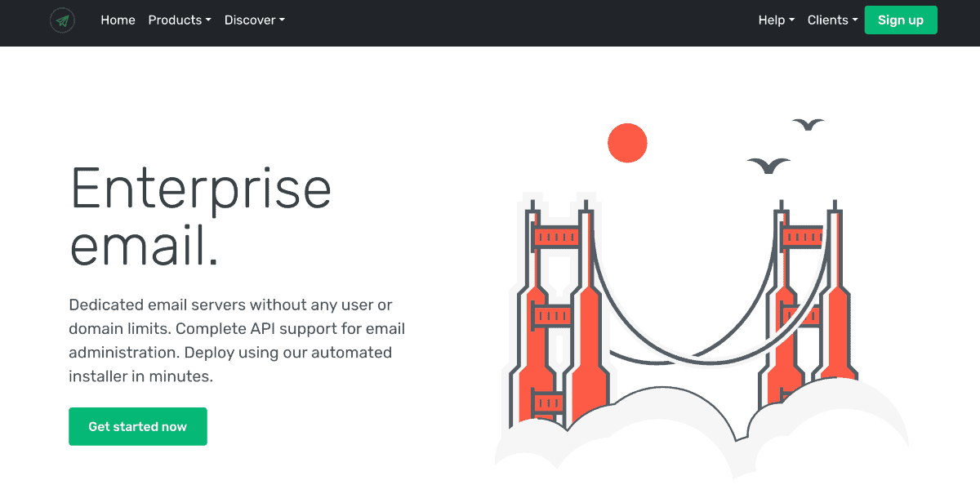Click the red sun in the illustration
Viewport: 980px width, 485px height.
[x=627, y=143]
